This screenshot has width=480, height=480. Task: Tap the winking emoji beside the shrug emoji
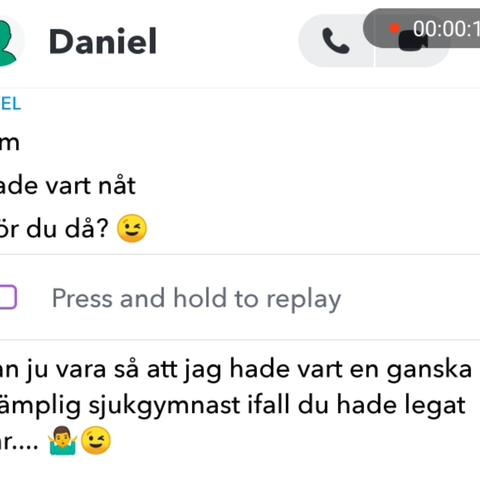pyautogui.click(x=96, y=440)
